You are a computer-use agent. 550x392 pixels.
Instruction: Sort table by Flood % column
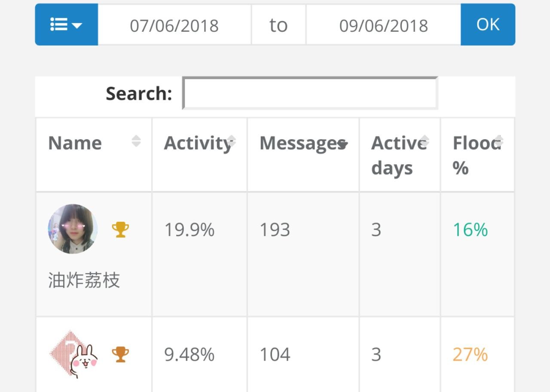click(x=498, y=141)
